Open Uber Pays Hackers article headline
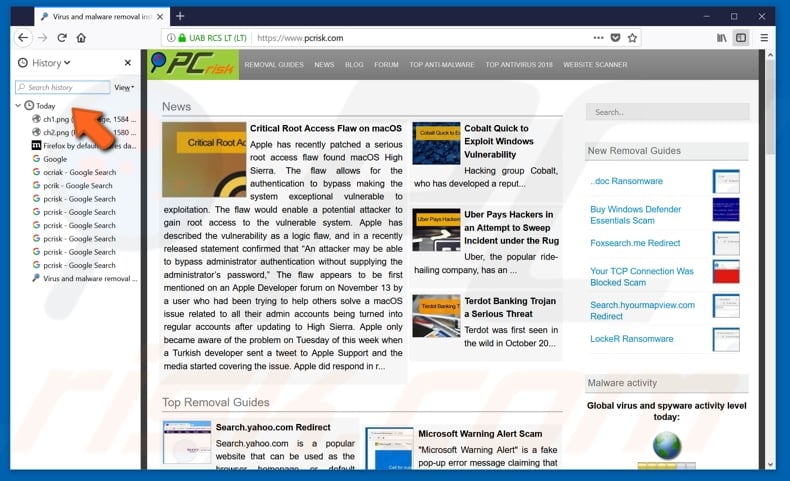 [511, 228]
